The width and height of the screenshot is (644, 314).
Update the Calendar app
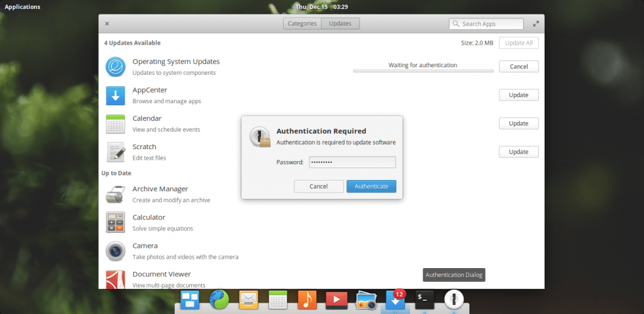pos(518,123)
